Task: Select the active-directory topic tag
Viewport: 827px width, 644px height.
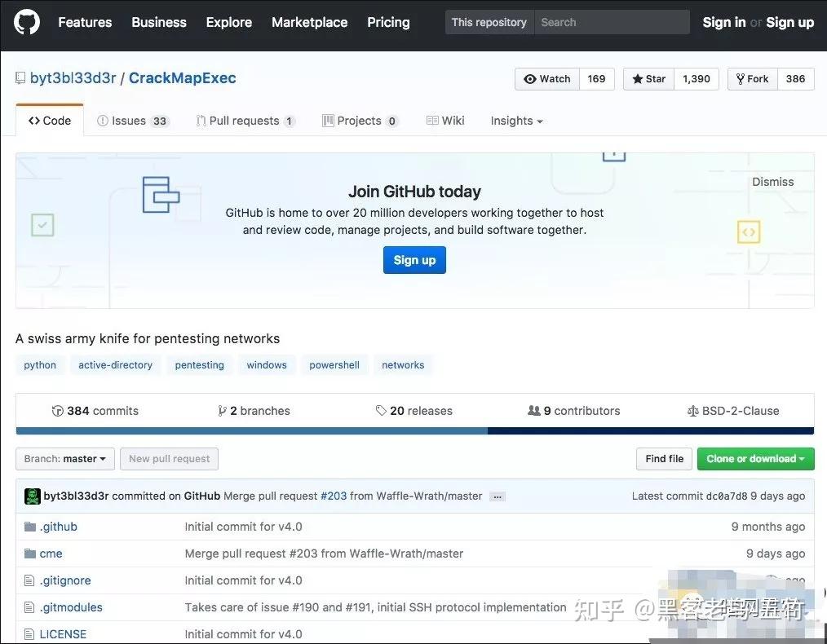Action: (116, 364)
